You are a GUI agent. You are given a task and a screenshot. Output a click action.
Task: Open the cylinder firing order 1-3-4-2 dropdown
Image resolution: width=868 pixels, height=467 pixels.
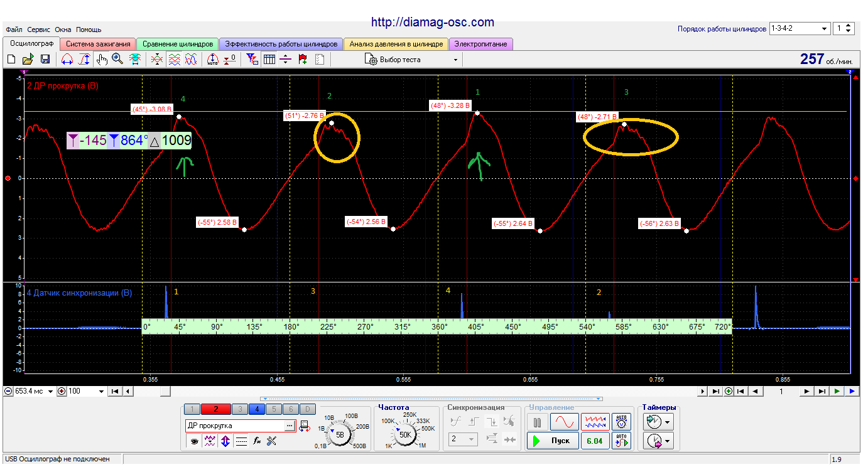pos(800,29)
